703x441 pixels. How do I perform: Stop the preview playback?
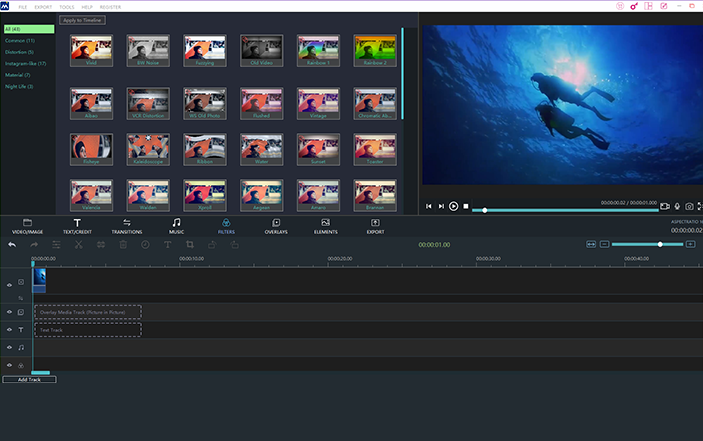(x=466, y=206)
